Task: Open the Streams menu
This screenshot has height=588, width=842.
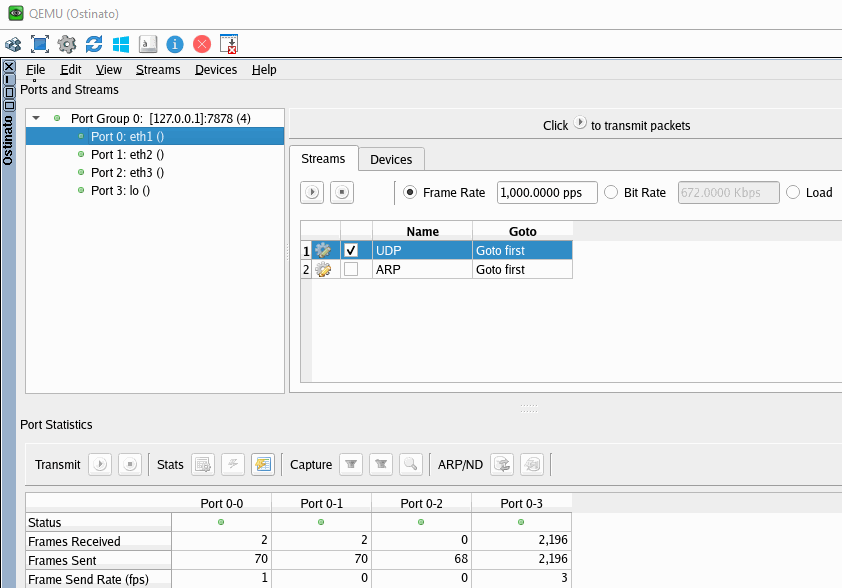Action: tap(158, 70)
